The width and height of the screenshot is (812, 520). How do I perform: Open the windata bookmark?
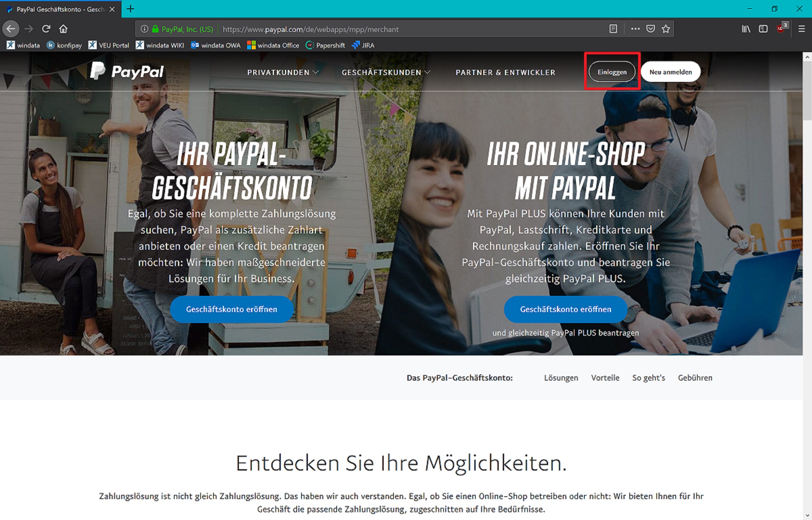[23, 45]
